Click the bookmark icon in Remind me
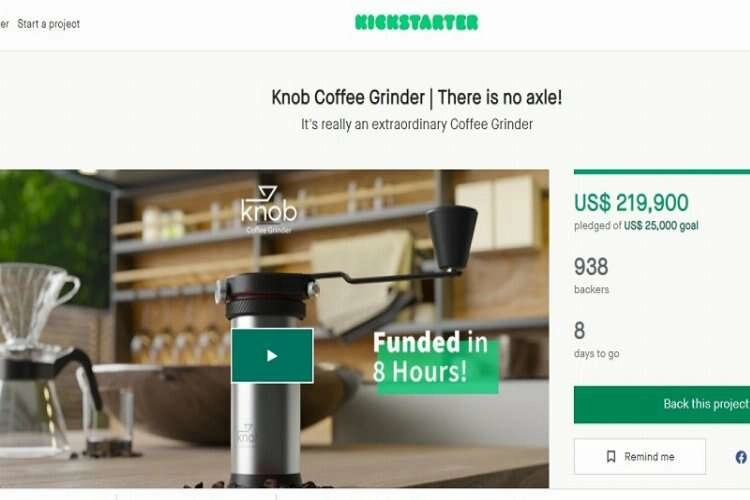Screen dimensions: 750x500 pyautogui.click(x=611, y=456)
